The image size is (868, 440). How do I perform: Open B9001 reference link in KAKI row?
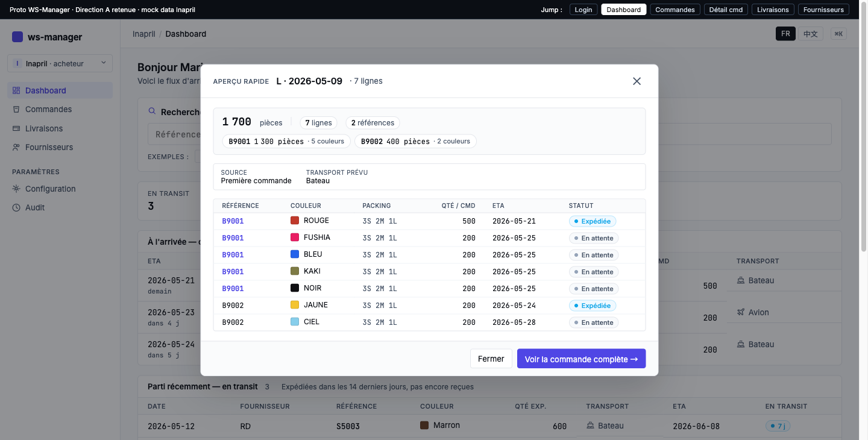point(233,272)
